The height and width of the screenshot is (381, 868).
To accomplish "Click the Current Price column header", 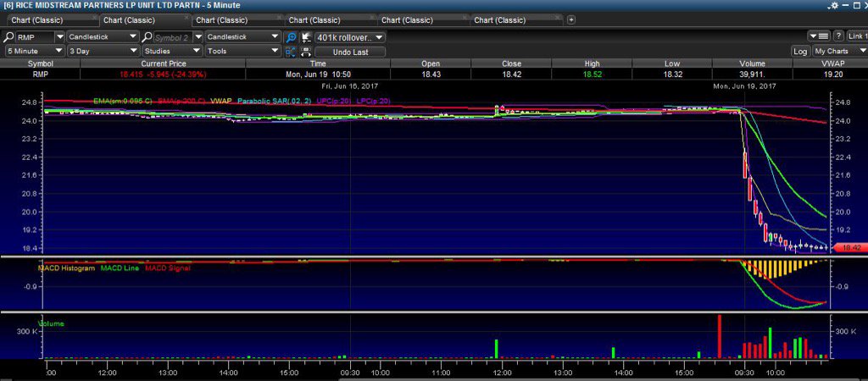I will coord(164,63).
